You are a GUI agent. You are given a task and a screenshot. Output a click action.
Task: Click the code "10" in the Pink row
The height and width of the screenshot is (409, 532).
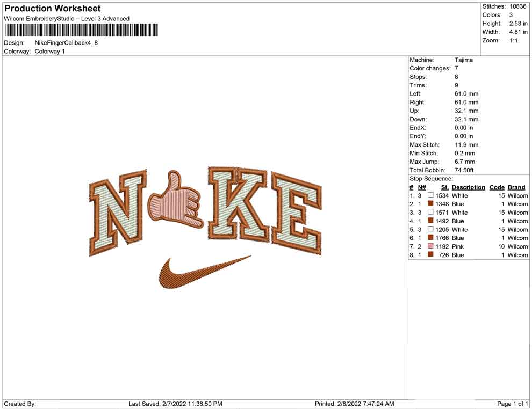(x=501, y=246)
